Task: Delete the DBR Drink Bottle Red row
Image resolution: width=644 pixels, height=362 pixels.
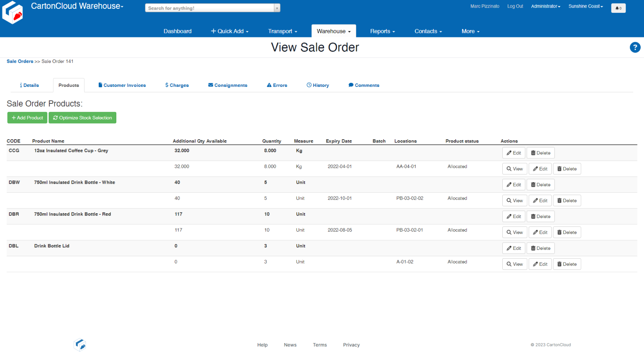Action: [541, 216]
